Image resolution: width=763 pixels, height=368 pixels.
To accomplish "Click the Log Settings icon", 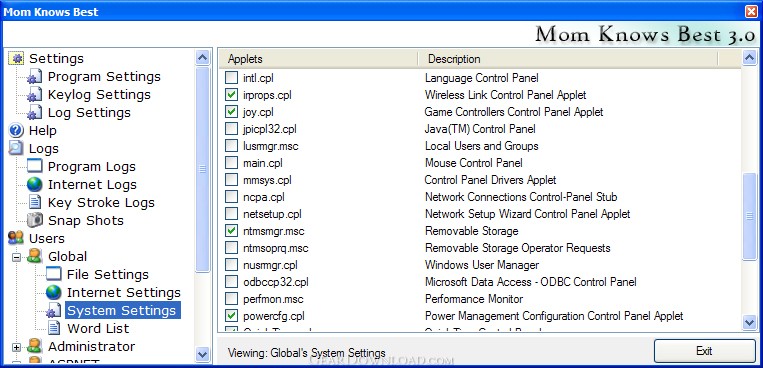I will tap(35, 113).
